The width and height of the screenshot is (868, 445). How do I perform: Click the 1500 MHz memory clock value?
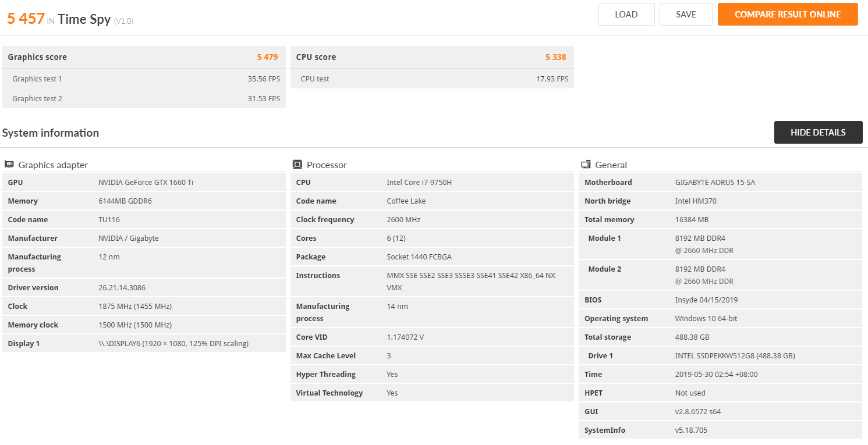pyautogui.click(x=135, y=325)
